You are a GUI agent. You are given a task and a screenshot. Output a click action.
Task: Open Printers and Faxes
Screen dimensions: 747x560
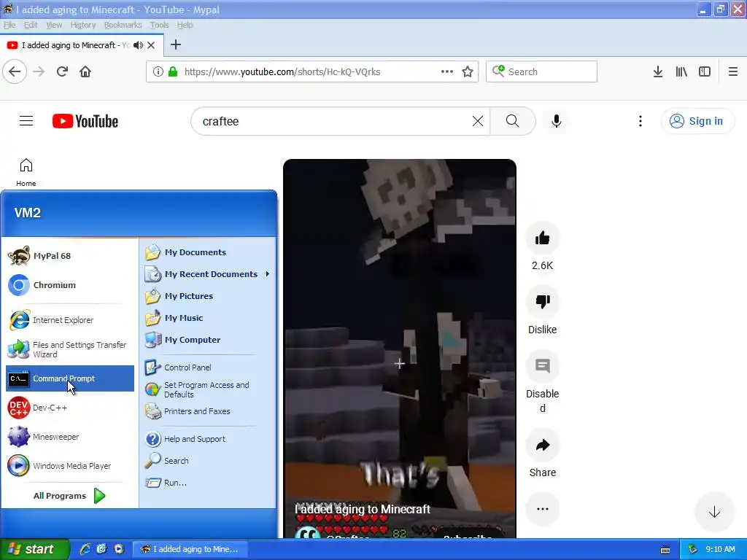click(207, 411)
